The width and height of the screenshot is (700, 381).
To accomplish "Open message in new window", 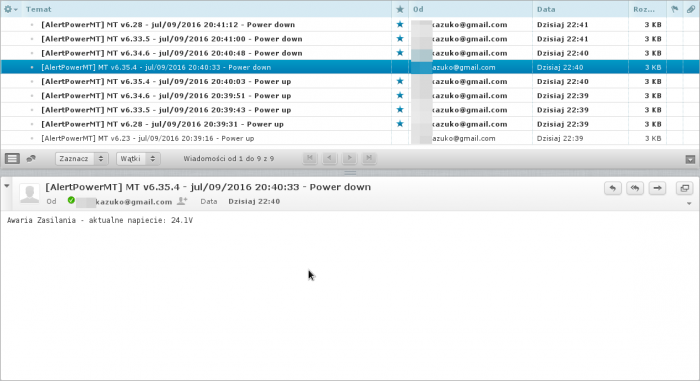I will (684, 188).
